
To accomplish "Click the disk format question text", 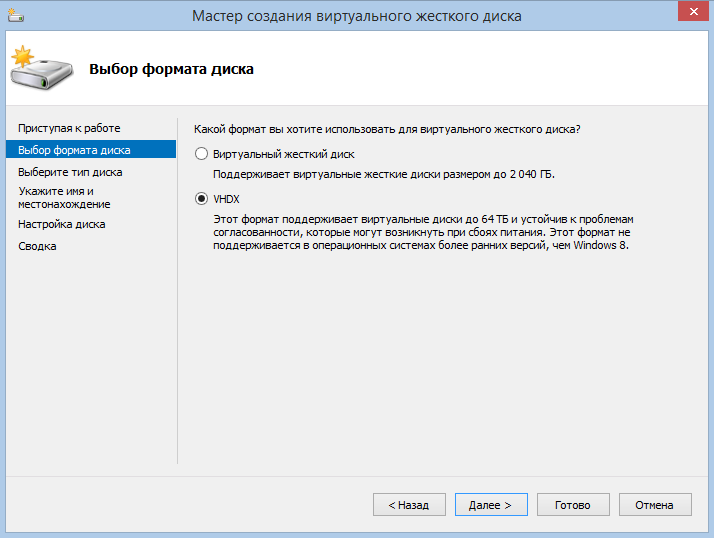I will [386, 129].
